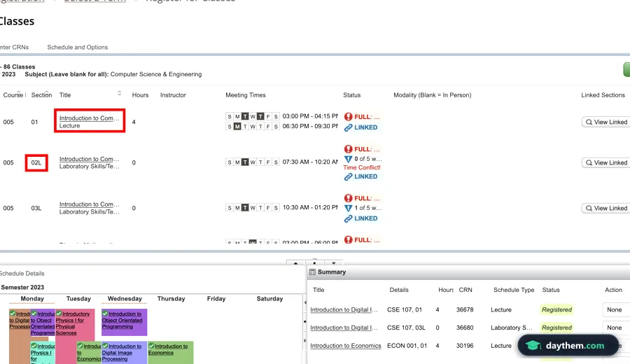Click the '03L' section cell
Viewport: 630px width, 364px height.
tap(36, 208)
